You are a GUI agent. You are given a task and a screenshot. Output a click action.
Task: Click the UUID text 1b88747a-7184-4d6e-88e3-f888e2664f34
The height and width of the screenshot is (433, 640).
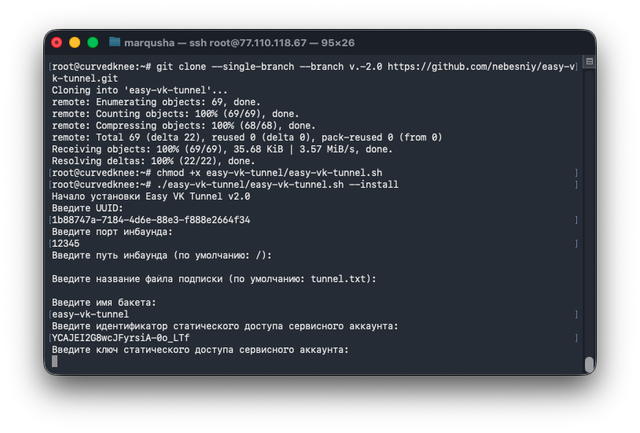[151, 220]
